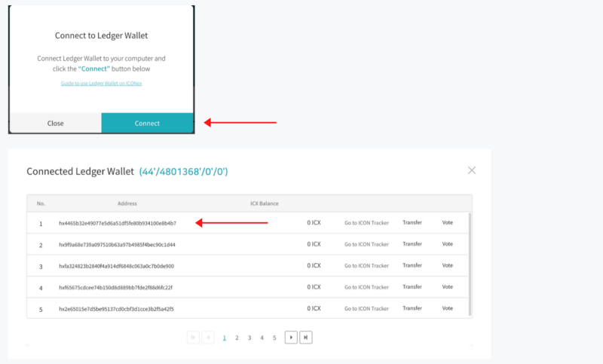Open Go to ICON Tracker for row 4
603x364 pixels.
point(366,287)
